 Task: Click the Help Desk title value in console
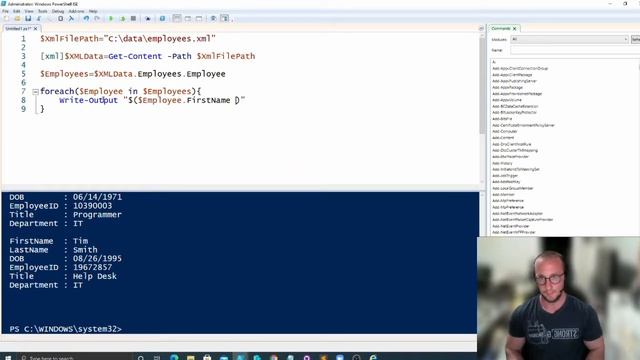[95, 276]
